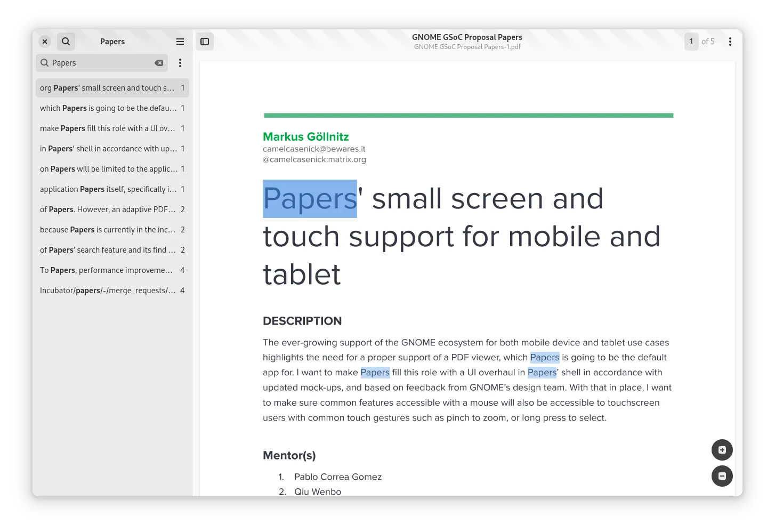Click the 'Markus Göllnitz' author name
The image size is (775, 532).
click(x=306, y=136)
